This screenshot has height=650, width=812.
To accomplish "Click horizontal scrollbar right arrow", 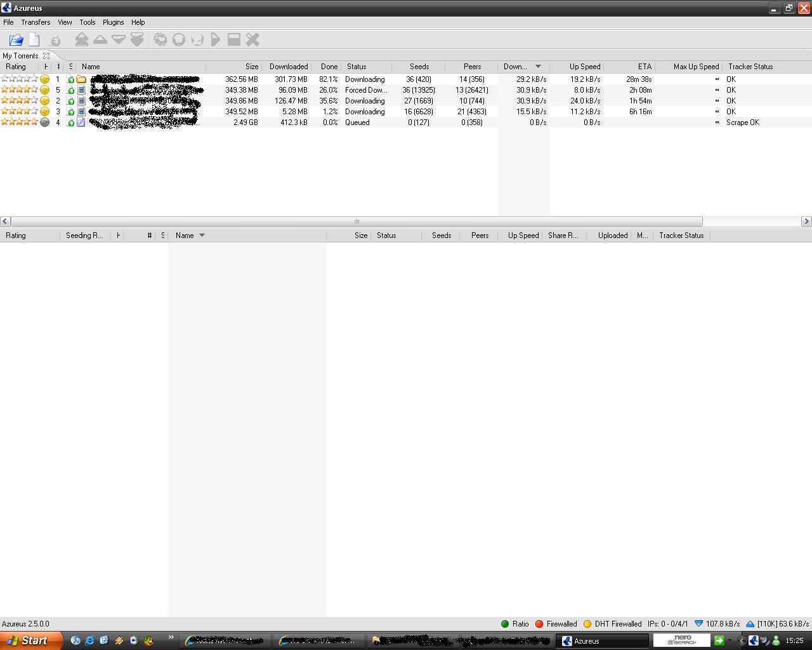I will [x=806, y=222].
